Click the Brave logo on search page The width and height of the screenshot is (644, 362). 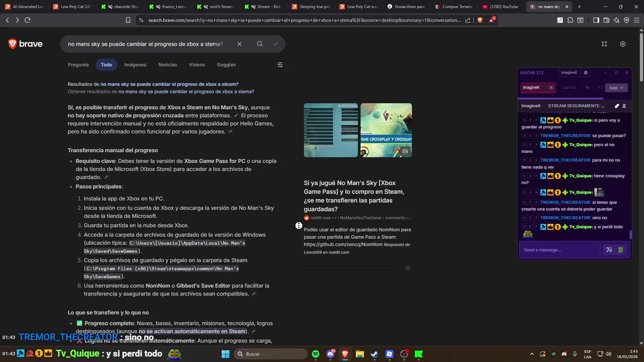coord(26,44)
